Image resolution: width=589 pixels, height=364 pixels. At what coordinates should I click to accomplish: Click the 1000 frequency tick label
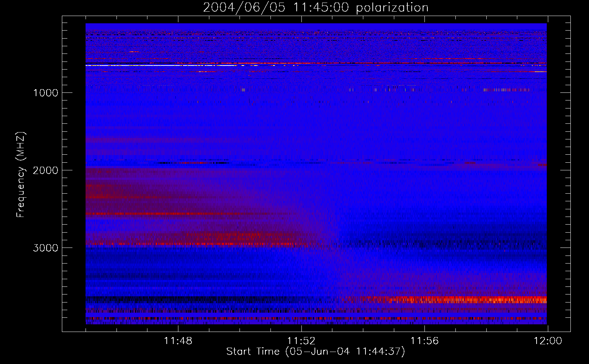click(x=46, y=93)
